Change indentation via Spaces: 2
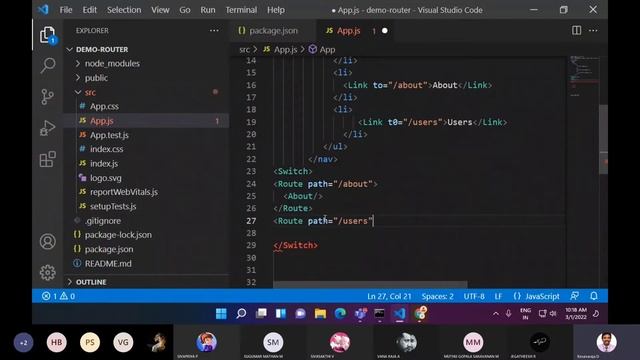640x360 pixels. coord(438,296)
